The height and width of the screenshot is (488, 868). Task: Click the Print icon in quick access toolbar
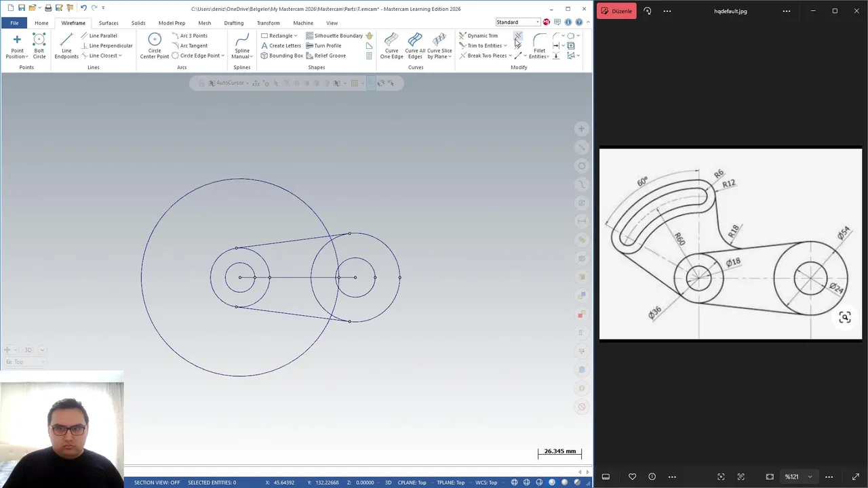click(48, 8)
